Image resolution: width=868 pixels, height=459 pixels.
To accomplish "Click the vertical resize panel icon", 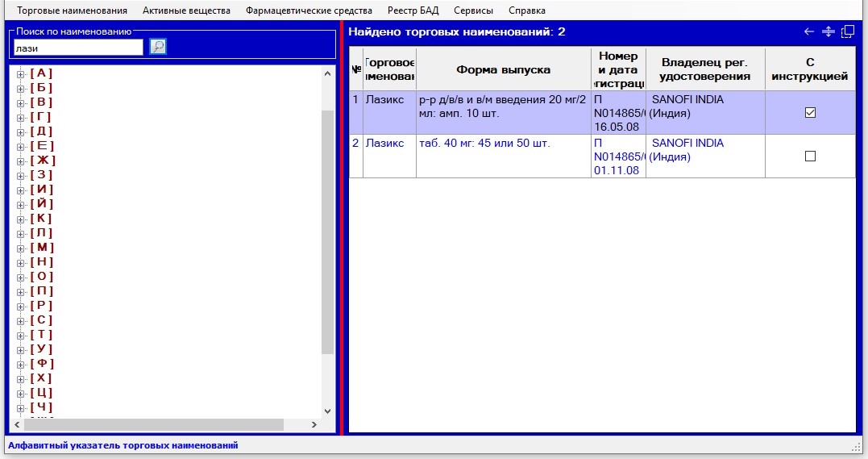I will point(828,31).
